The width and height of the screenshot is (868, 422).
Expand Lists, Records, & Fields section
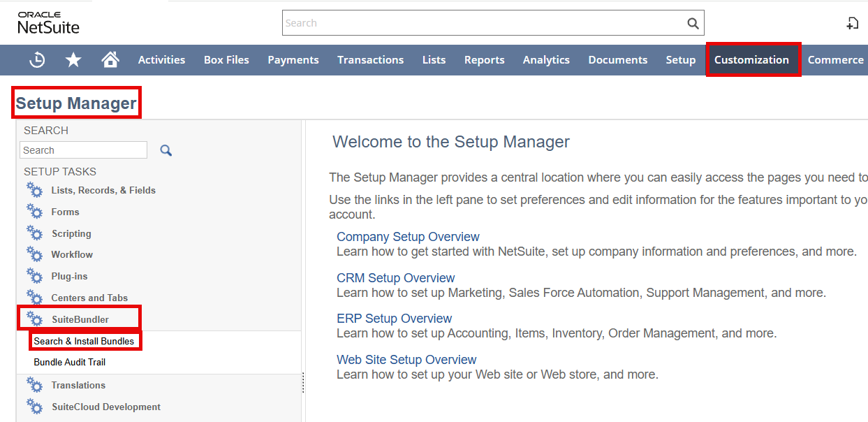(103, 190)
